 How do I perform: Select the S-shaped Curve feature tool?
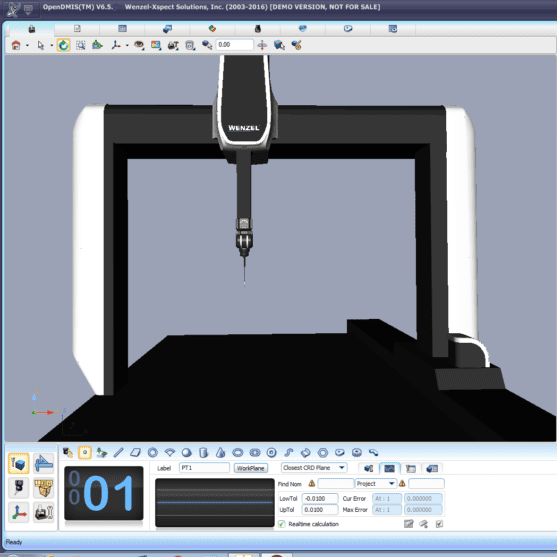pos(289,453)
